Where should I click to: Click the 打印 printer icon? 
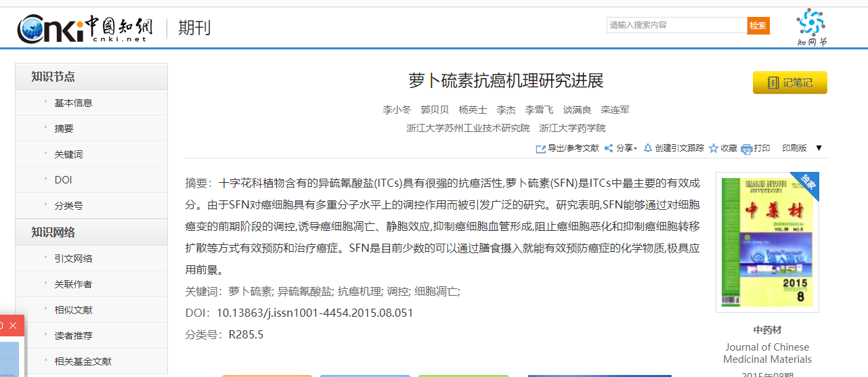pos(747,149)
